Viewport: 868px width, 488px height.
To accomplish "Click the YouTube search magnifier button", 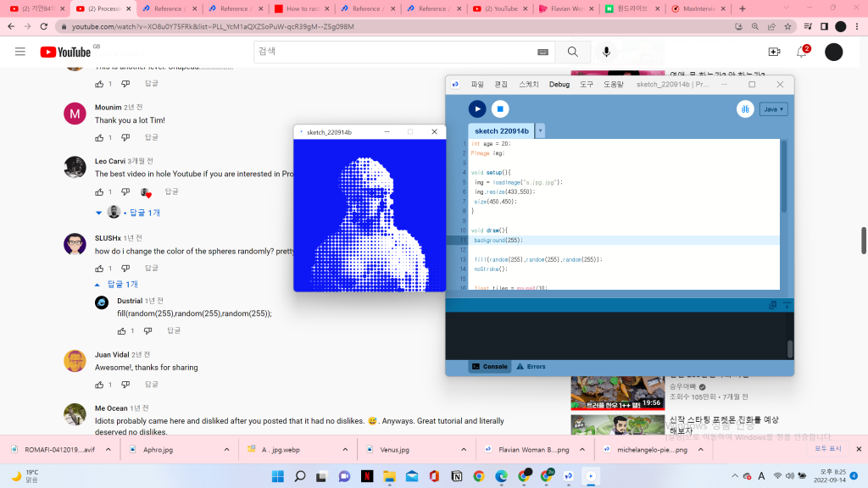I will click(x=573, y=52).
